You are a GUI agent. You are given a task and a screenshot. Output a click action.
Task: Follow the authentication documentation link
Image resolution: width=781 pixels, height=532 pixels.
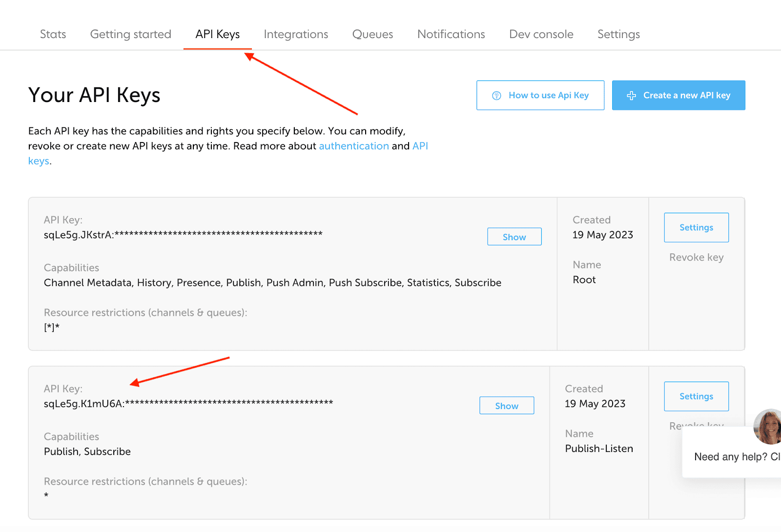coord(354,146)
